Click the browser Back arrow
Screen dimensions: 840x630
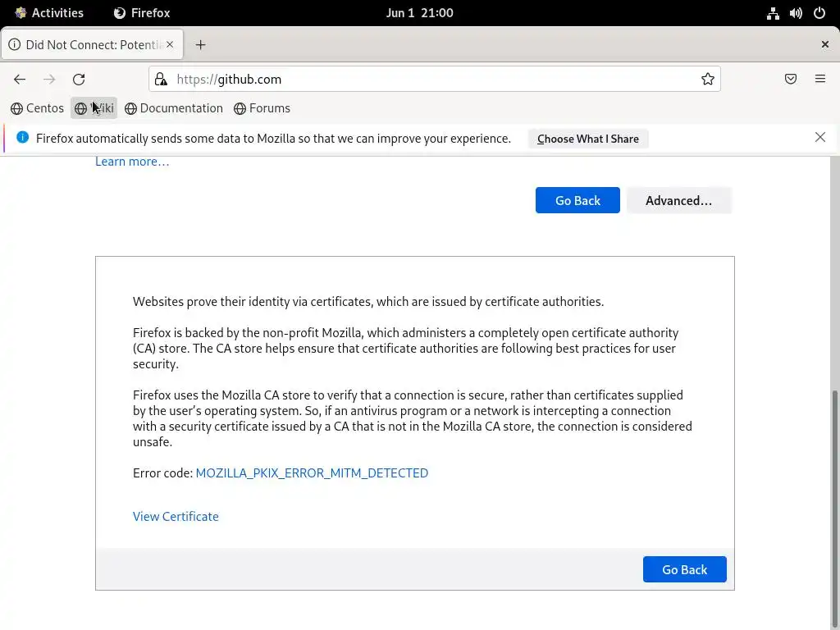(x=20, y=80)
